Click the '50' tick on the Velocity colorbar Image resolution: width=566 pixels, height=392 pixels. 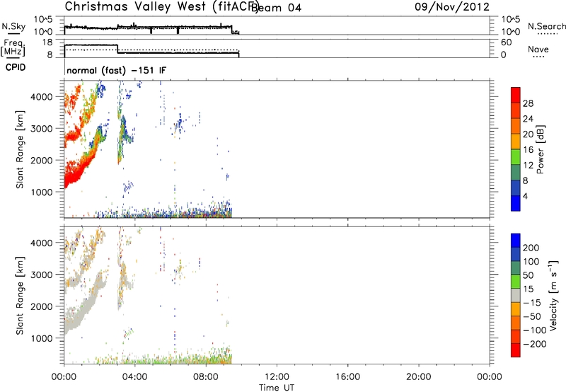pos(528,275)
